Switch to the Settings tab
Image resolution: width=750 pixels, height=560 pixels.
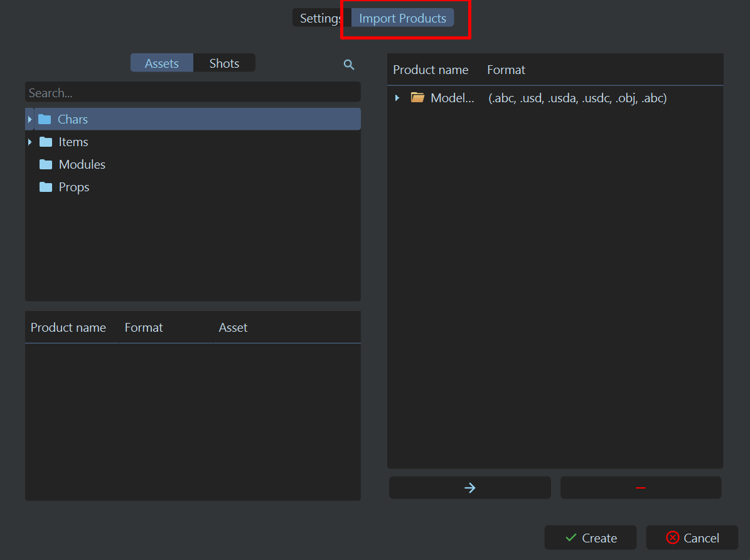click(x=318, y=18)
